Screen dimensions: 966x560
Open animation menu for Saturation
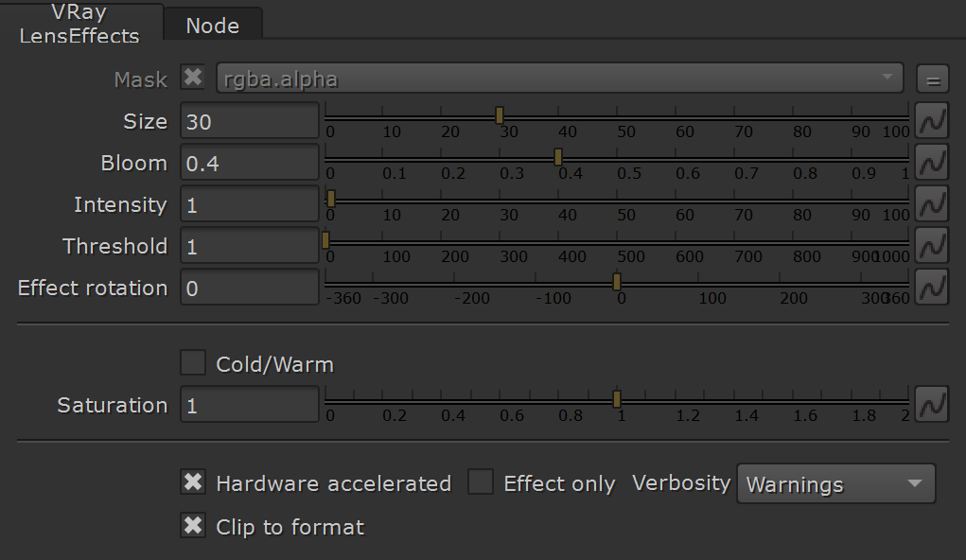tap(932, 405)
